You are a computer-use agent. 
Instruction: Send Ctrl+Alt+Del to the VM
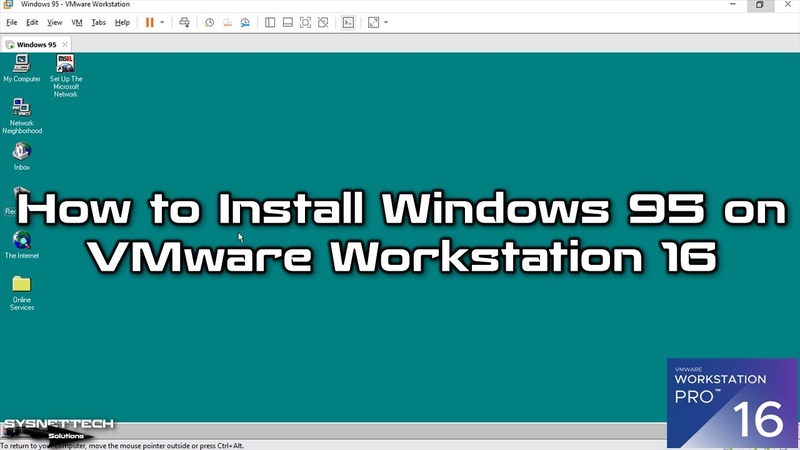coord(184,22)
